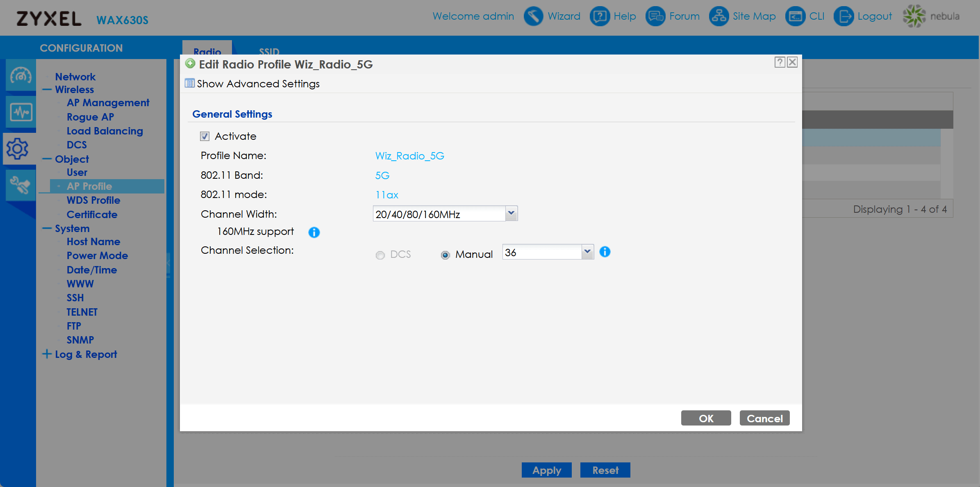Click the channel selection info icon

click(x=605, y=252)
